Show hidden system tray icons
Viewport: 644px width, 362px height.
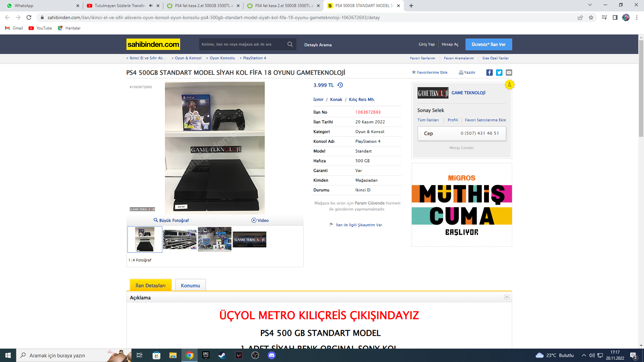pos(584,355)
